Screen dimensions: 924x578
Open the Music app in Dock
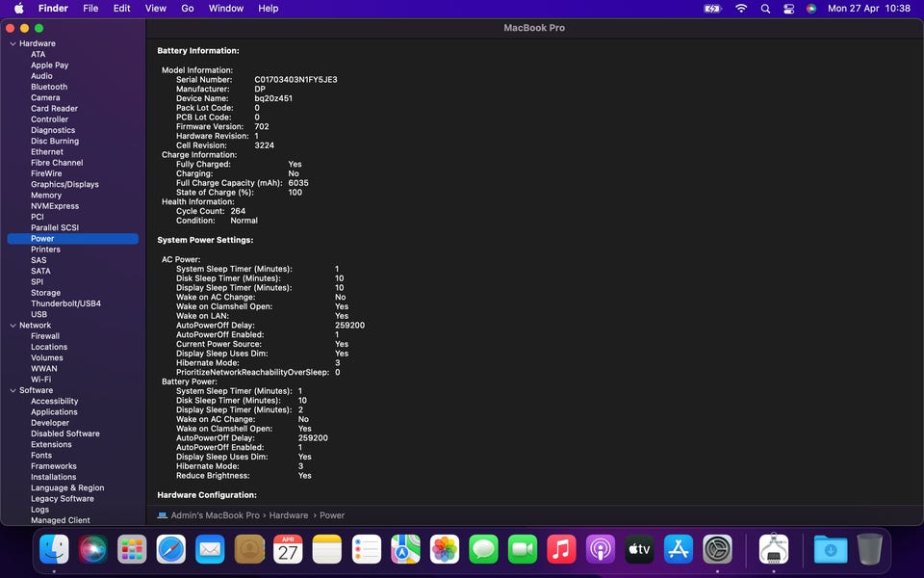coord(561,549)
